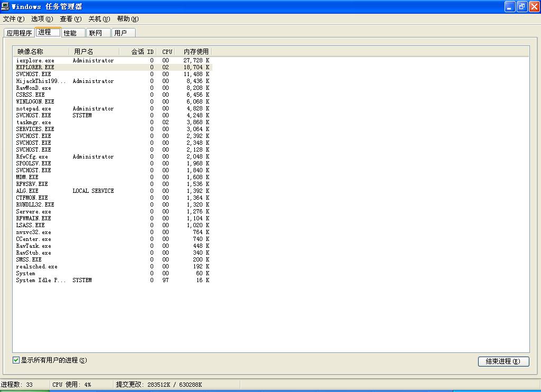Click the 27,728 K memory value

click(x=197, y=60)
